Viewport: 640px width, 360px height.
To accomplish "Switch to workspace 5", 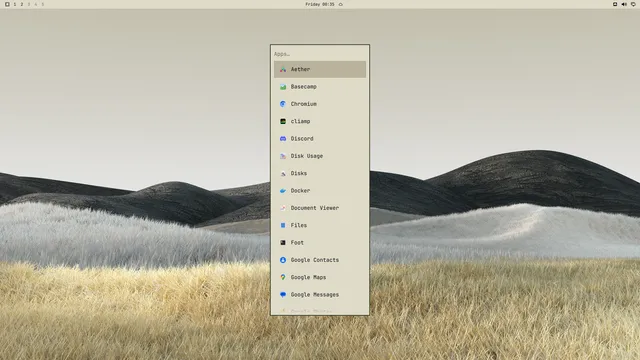I will (x=42, y=4).
